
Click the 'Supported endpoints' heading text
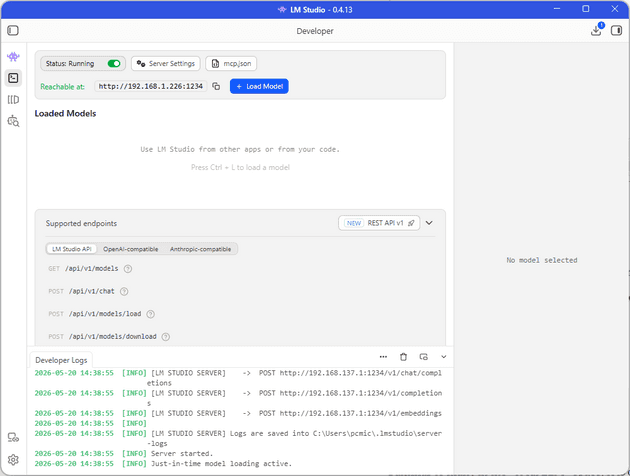click(x=81, y=223)
